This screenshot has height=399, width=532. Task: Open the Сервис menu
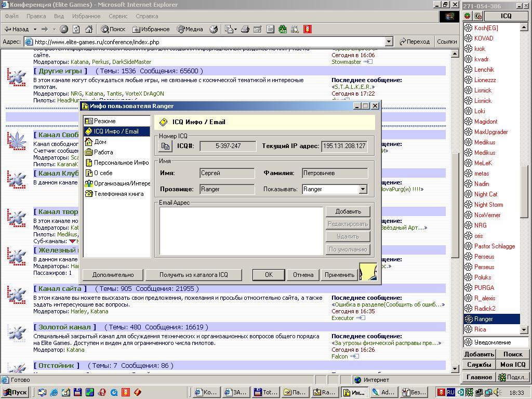118,16
